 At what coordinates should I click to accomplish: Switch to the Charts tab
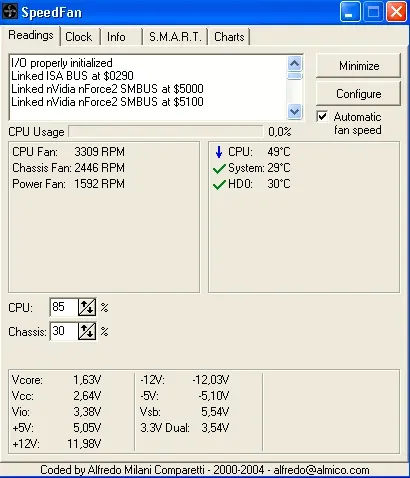tap(229, 37)
